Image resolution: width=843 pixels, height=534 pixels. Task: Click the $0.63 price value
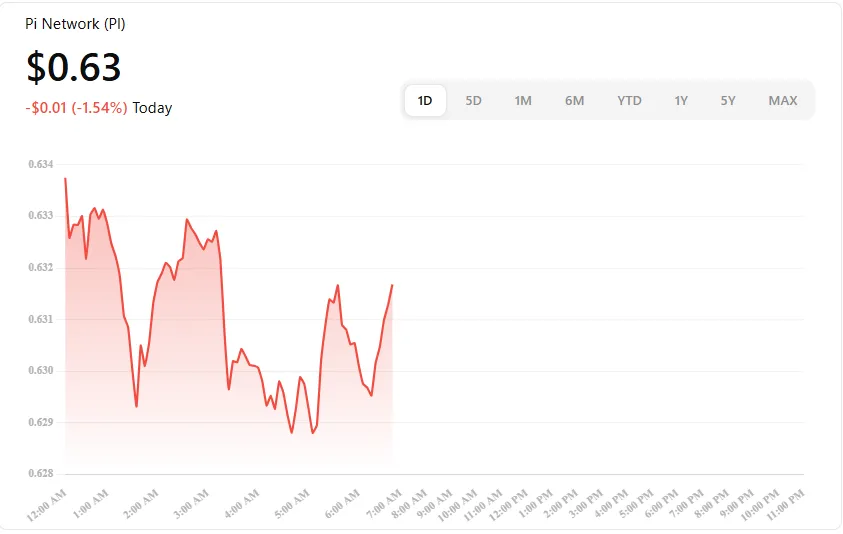[74, 67]
